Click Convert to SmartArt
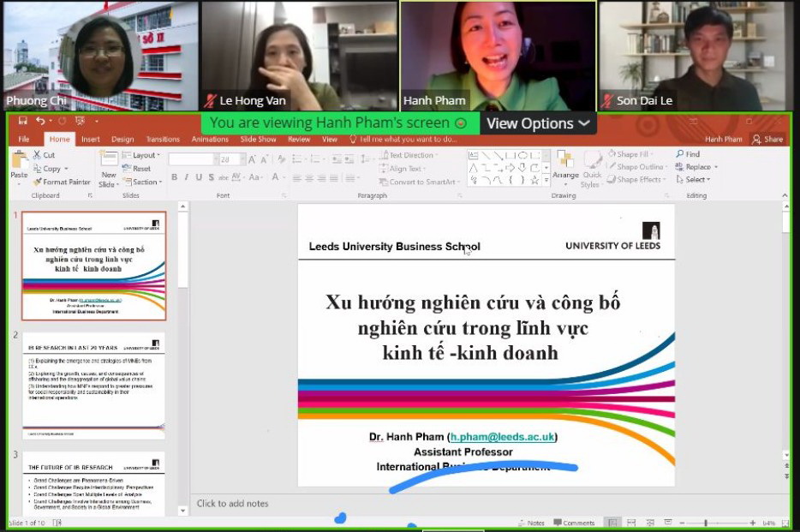The height and width of the screenshot is (532, 800). pyautogui.click(x=420, y=182)
